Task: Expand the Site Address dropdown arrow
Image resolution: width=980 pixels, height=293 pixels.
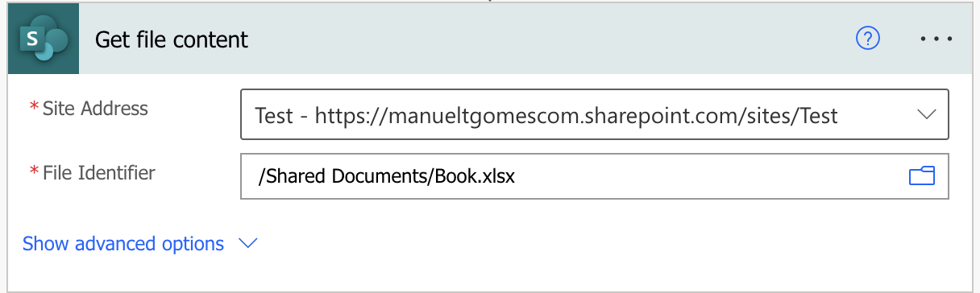Action: [x=926, y=115]
